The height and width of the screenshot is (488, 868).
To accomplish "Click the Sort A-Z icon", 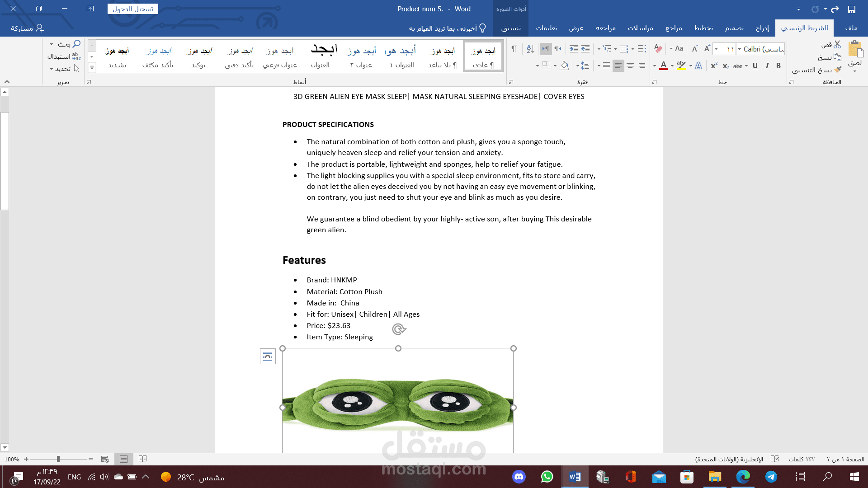I will (x=531, y=49).
